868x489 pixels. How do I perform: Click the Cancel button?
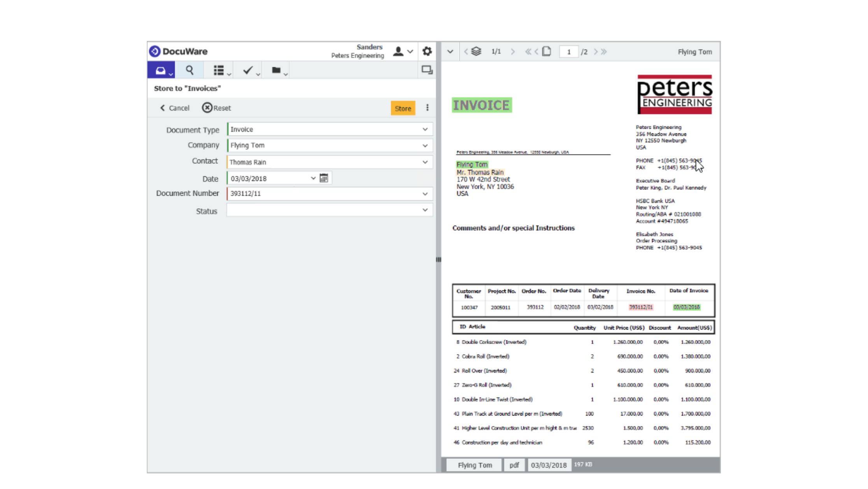[175, 108]
